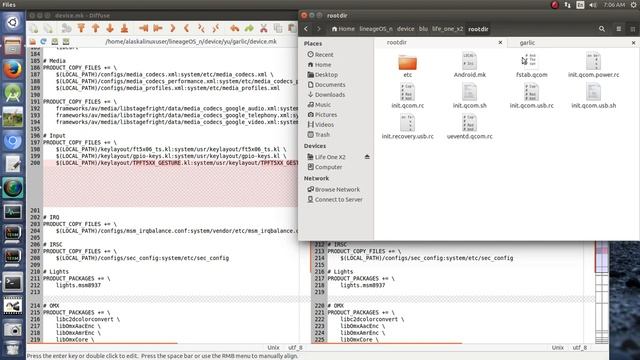This screenshot has width=640, height=360.
Task: Click the Diffuse difference map scrollbar
Action: [602, 292]
